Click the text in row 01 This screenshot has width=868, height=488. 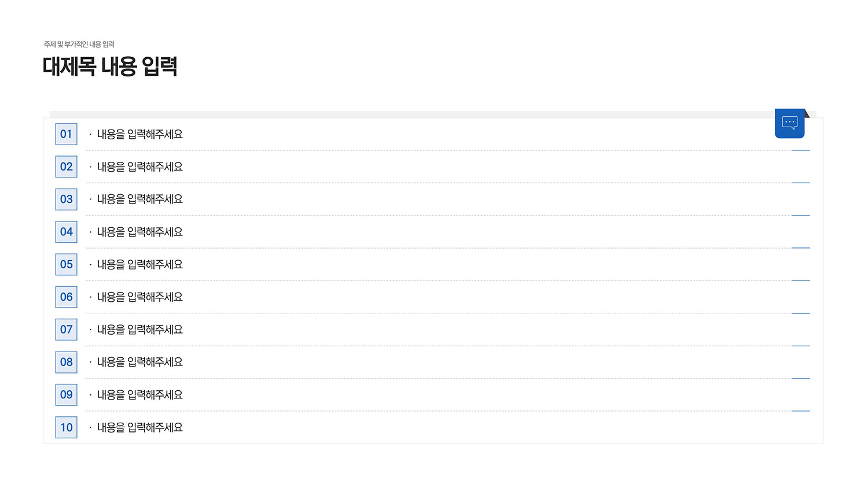[140, 134]
